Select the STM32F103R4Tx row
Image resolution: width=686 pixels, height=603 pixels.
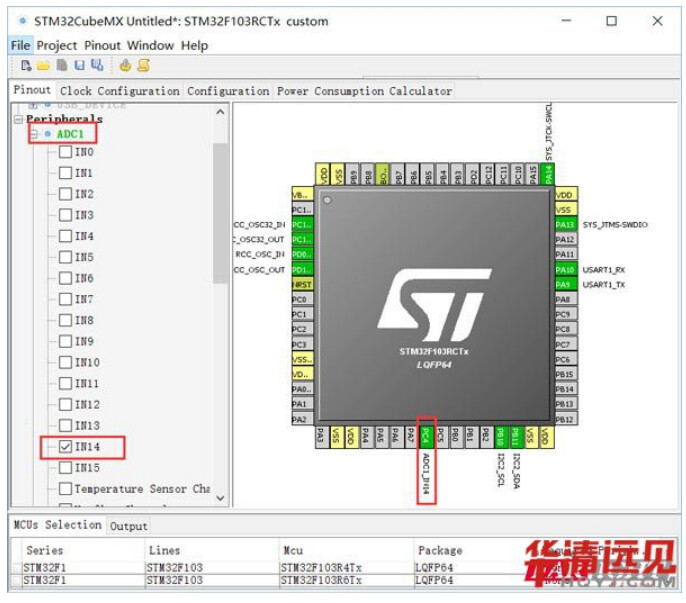tap(346, 568)
